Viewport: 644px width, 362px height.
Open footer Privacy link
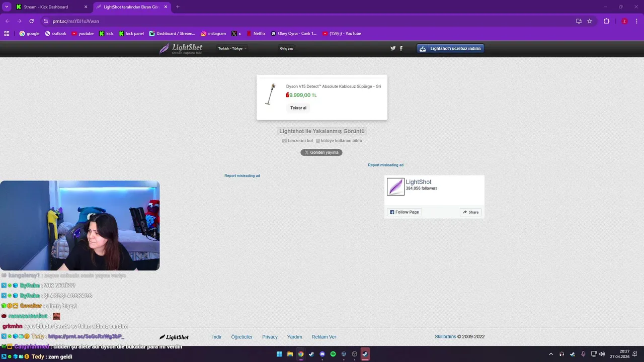270,337
